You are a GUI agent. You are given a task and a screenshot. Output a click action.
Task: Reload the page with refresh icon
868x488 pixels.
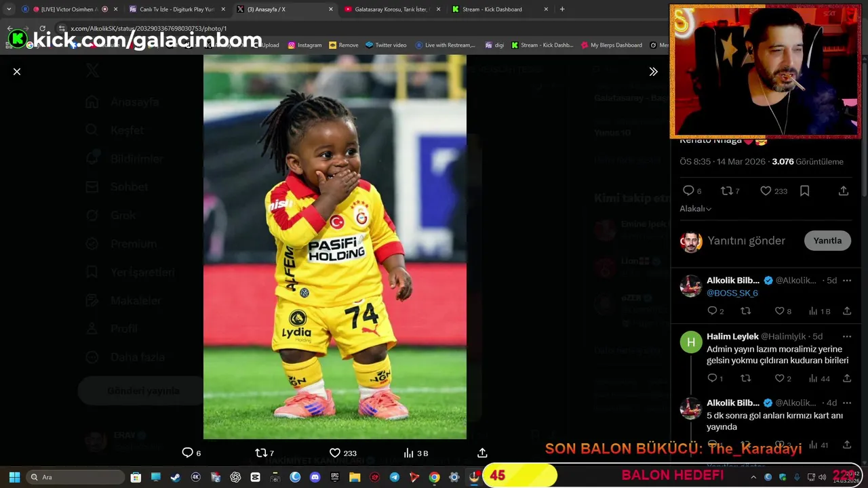(x=43, y=28)
